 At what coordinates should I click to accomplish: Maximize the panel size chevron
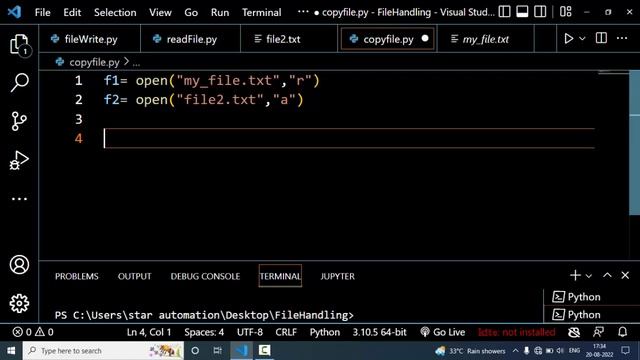(x=607, y=275)
